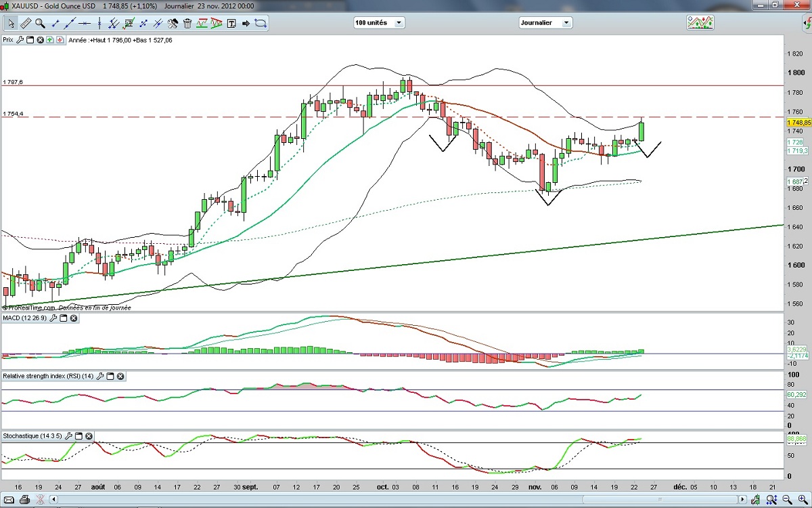Image resolution: width=812 pixels, height=508 pixels.
Task: Maximize the MACD panel window
Action: coord(64,318)
